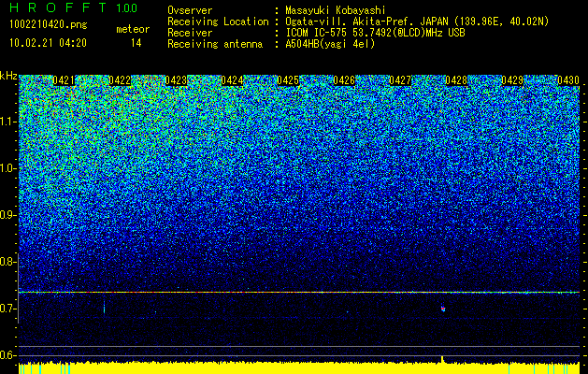588x374 pixels.
Task: Click the 'Ovserver' label
Action: (x=190, y=11)
